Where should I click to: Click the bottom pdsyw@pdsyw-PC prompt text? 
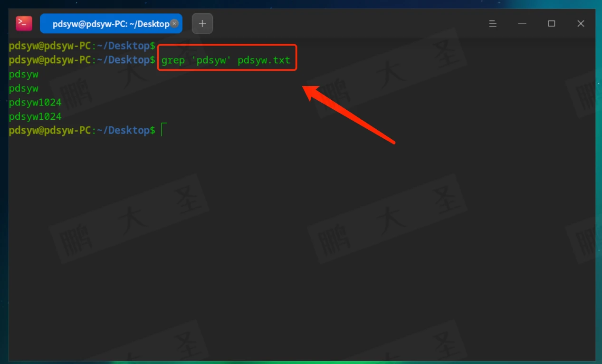point(50,130)
